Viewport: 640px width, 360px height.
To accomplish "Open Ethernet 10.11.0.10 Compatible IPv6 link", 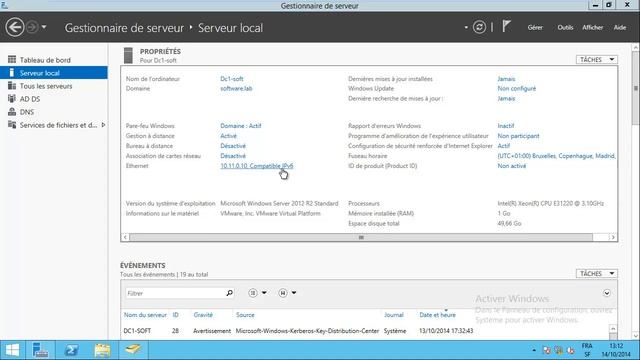I will click(256, 166).
